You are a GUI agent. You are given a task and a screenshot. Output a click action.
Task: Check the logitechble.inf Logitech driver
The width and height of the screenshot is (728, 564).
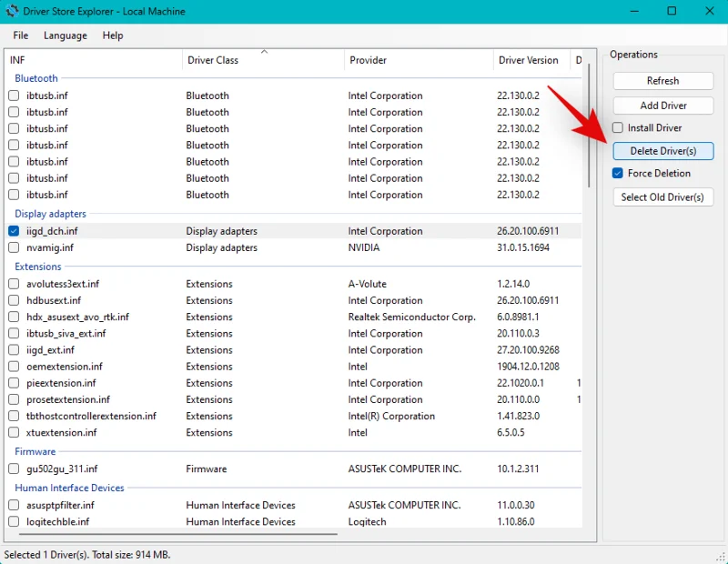pyautogui.click(x=14, y=521)
